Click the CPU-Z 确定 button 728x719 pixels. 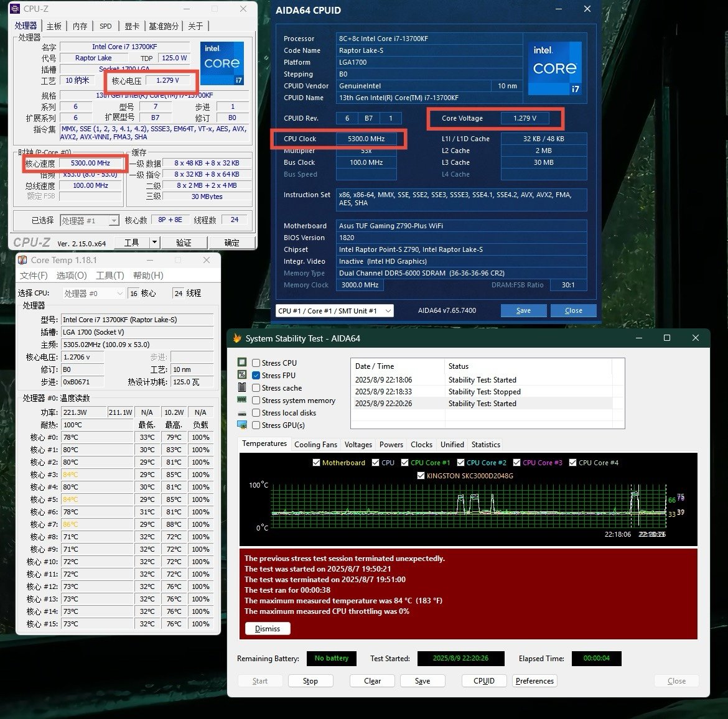[231, 243]
